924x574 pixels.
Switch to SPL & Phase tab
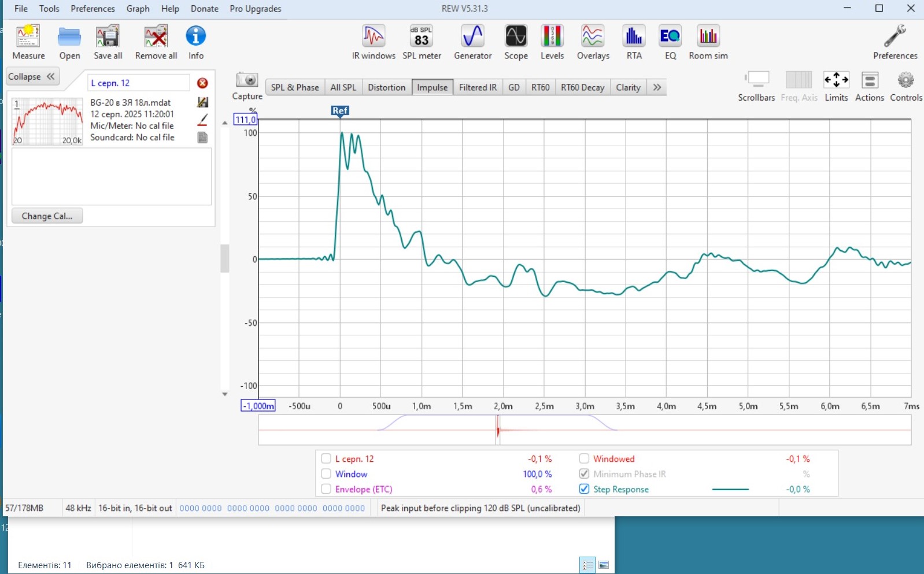295,87
